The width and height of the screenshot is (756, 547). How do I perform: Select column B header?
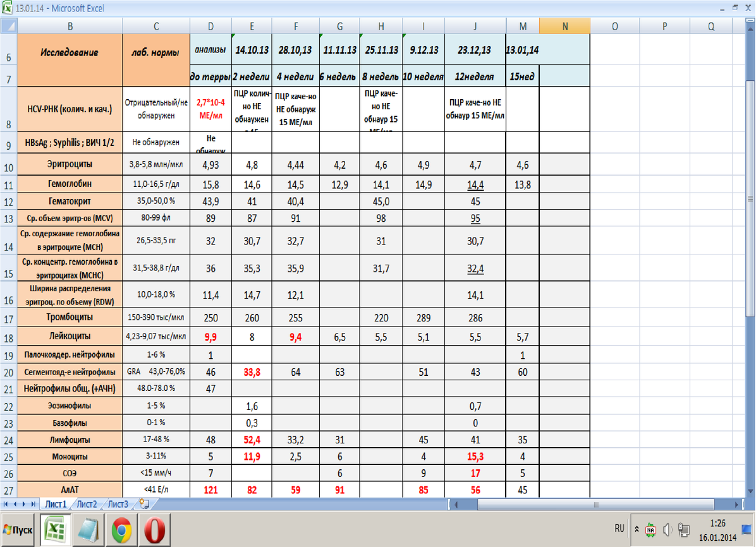click(x=70, y=26)
